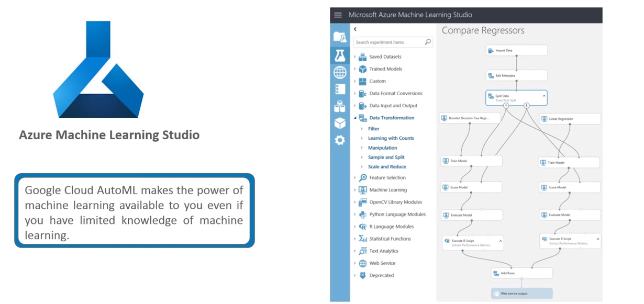
Task: Open the Settings gear sidebar icon
Action: click(340, 140)
